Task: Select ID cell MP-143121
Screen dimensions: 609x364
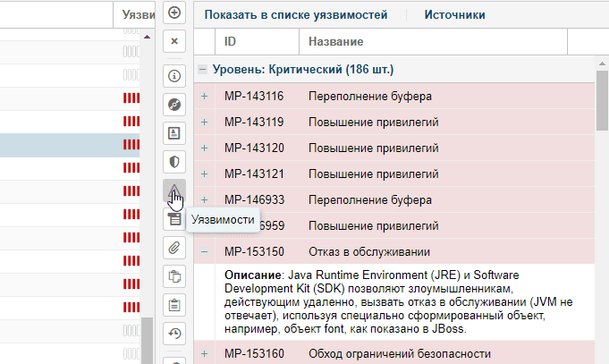Action: 254,174
